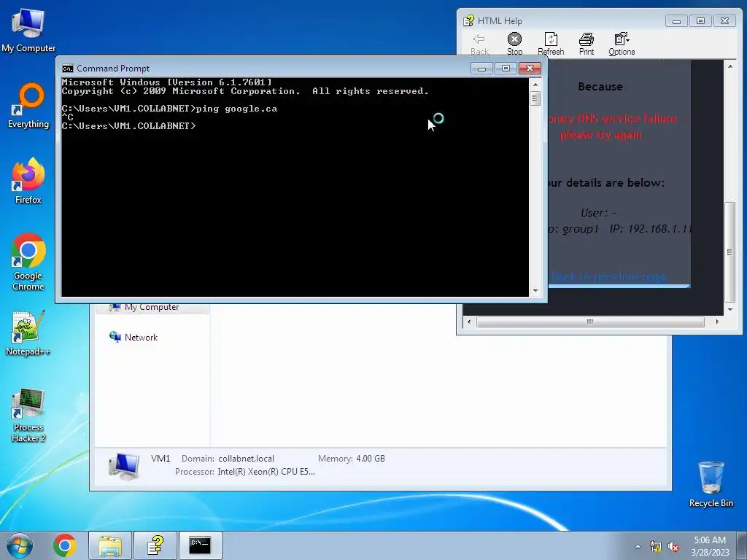Click the HTML Help taskbar button

(x=155, y=545)
